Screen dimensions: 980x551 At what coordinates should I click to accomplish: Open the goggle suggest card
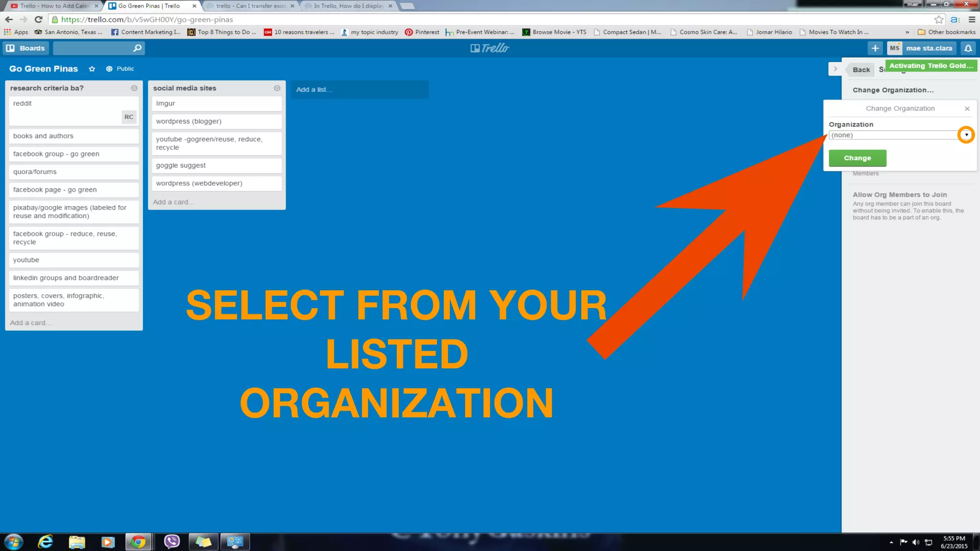point(217,165)
